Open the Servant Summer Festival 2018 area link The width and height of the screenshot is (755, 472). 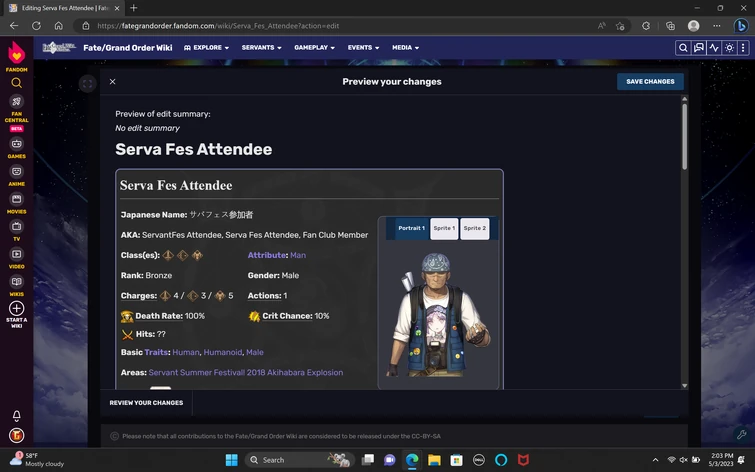tap(246, 372)
